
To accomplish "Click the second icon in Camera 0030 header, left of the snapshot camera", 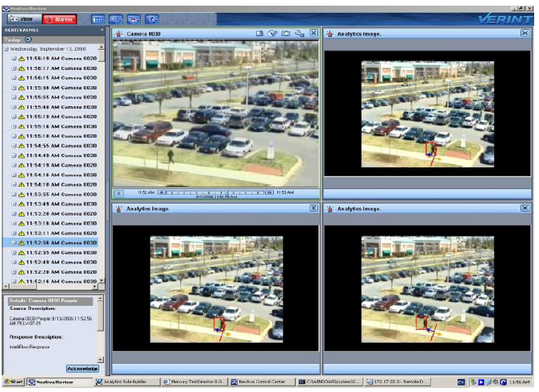I will (x=272, y=33).
